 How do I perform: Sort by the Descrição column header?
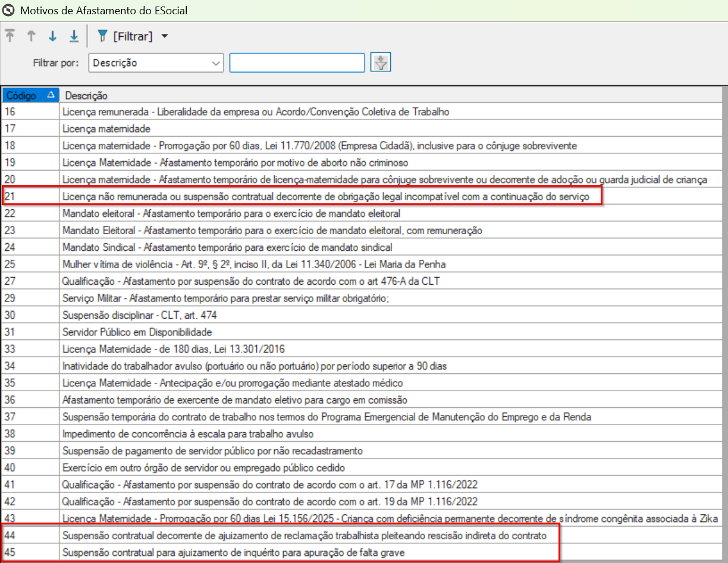click(x=390, y=96)
